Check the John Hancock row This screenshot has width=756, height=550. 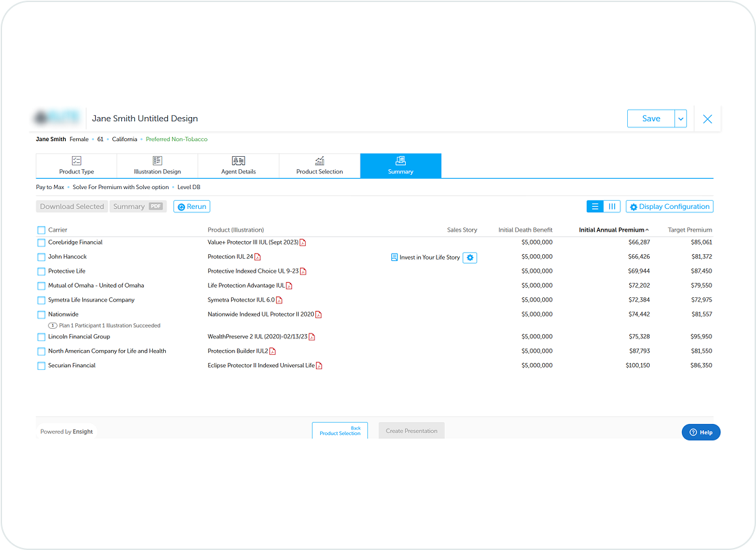(41, 257)
